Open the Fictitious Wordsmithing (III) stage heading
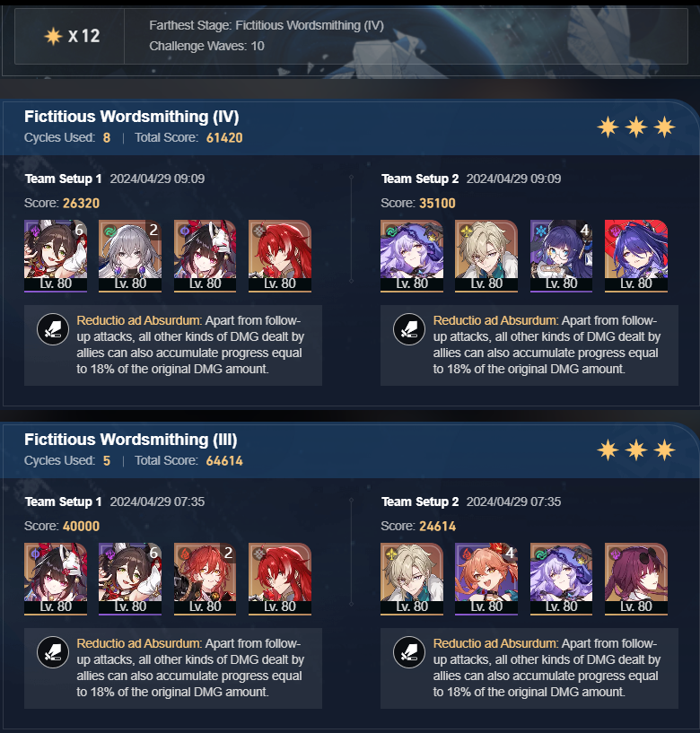700x733 pixels. tap(130, 440)
